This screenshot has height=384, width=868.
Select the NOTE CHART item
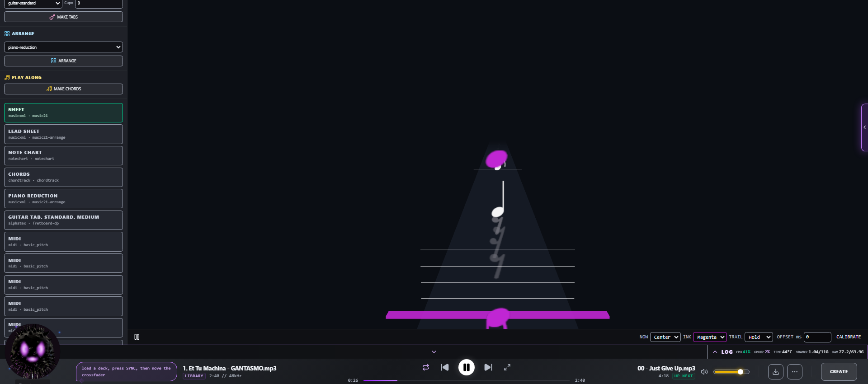click(63, 155)
